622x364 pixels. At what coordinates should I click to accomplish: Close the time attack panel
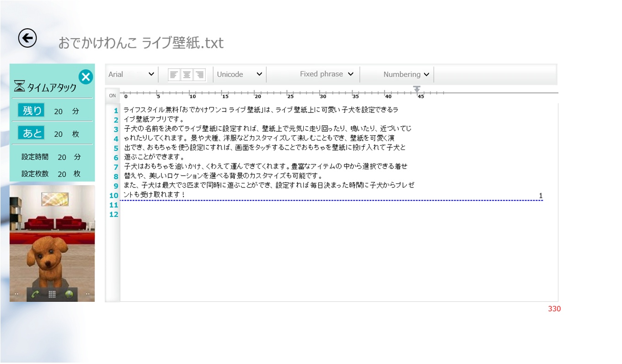pos(86,77)
